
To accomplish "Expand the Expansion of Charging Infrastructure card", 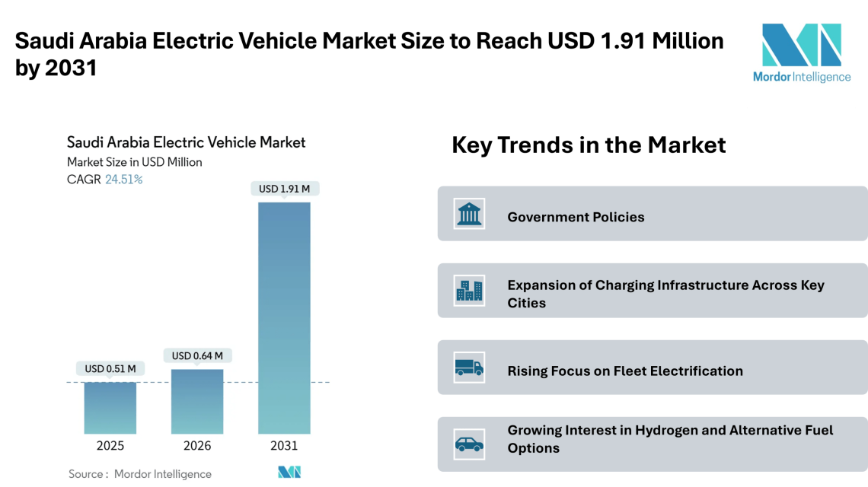I will (652, 290).
